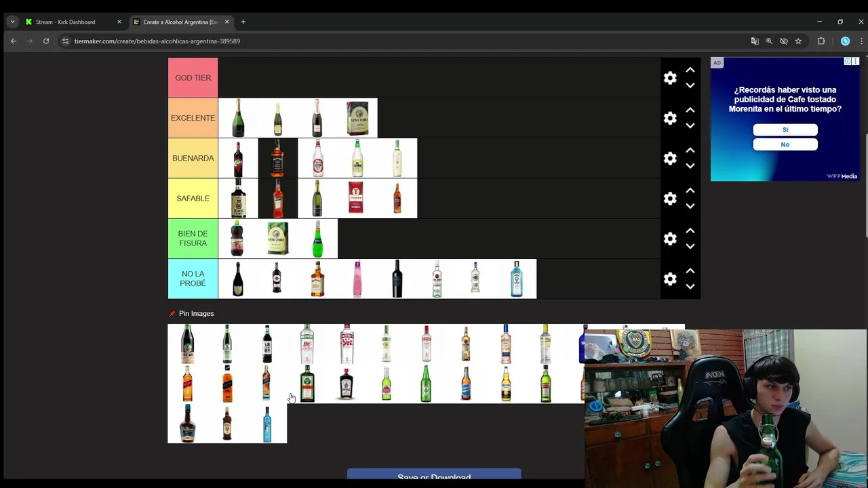Select Bombay Sapphire bottle in NO LA PROBÉ
This screenshot has width=868, height=488.
(517, 279)
